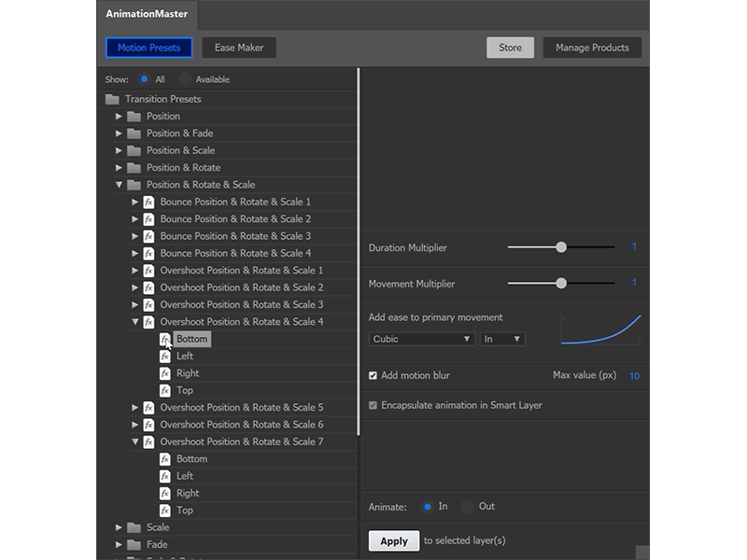The height and width of the screenshot is (560, 747).
Task: Click the fx icon of Overshoot Position & Rotate & Scale 7
Action: (x=149, y=441)
